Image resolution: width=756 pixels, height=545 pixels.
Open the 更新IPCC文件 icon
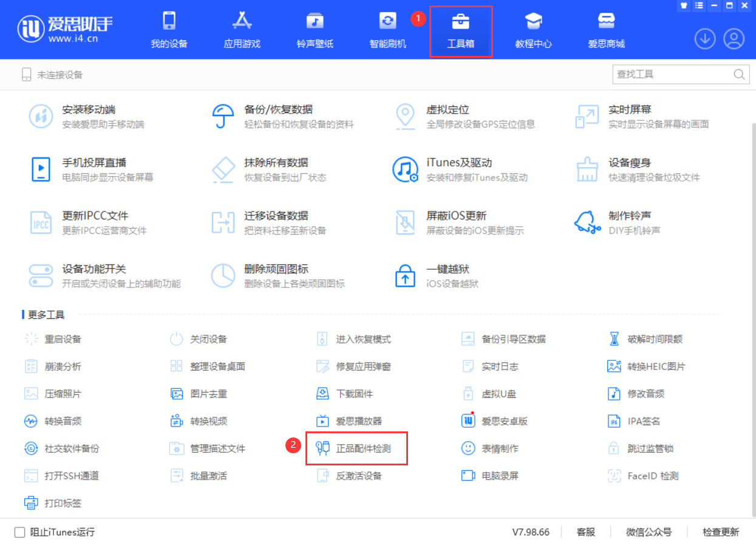tap(41, 222)
